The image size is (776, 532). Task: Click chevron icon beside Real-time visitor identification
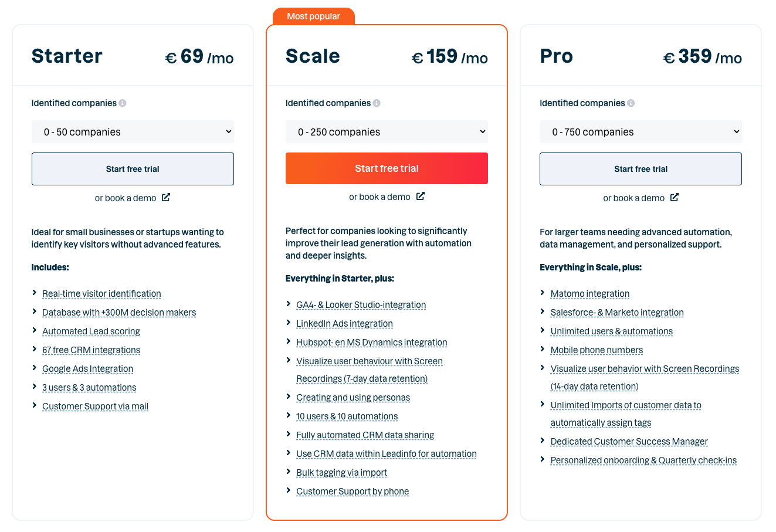coord(35,293)
